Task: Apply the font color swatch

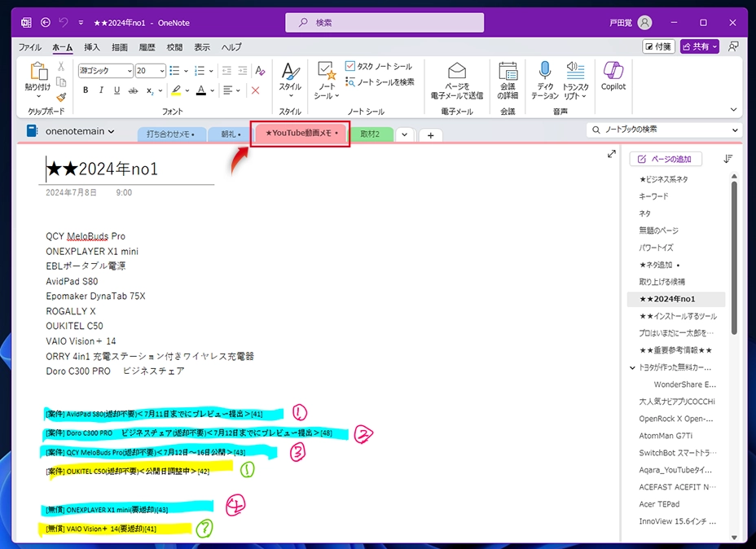Action: coord(201,90)
